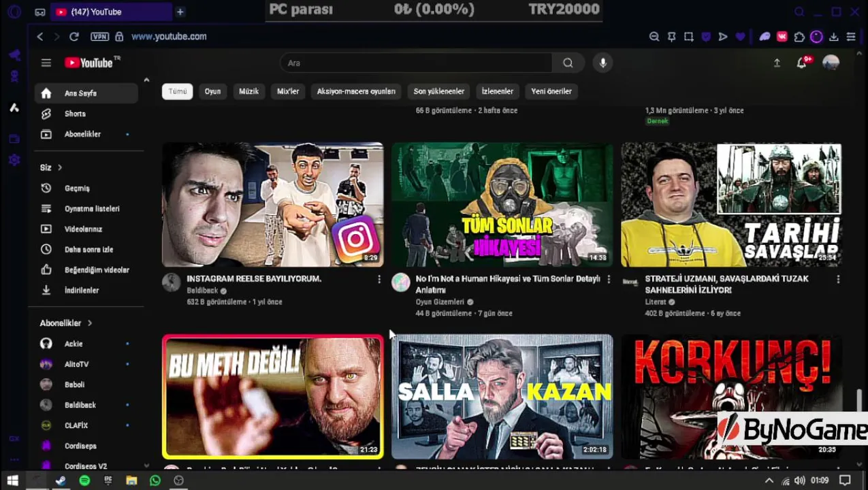This screenshot has height=490, width=868.
Task: Select the Aksiyon-macera oyunları chip
Action: tap(356, 91)
